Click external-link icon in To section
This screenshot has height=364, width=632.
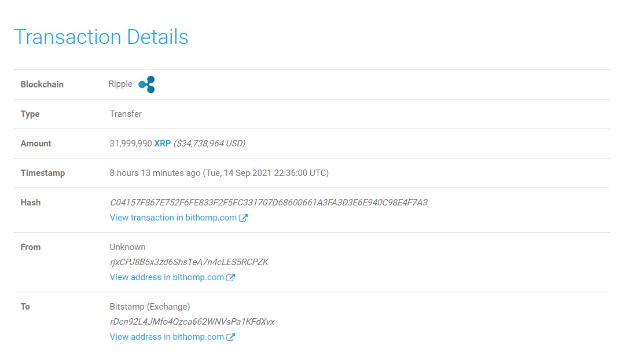[230, 337]
